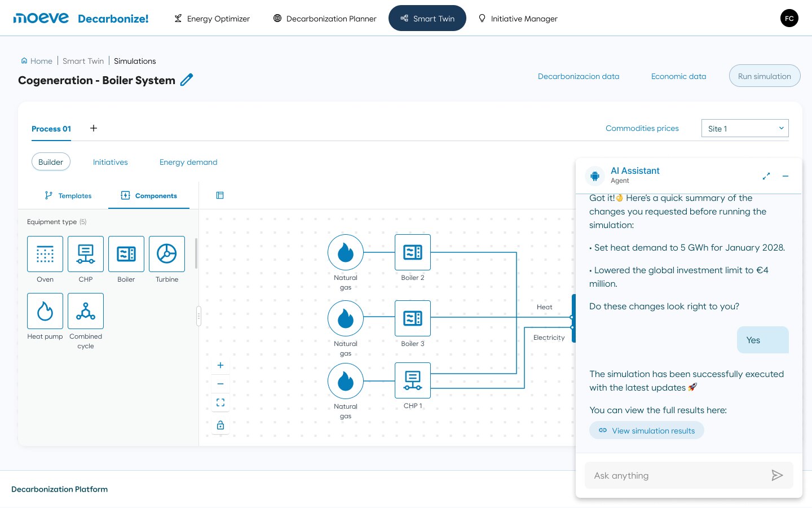Run the simulation
The image size is (812, 508).
765,76
